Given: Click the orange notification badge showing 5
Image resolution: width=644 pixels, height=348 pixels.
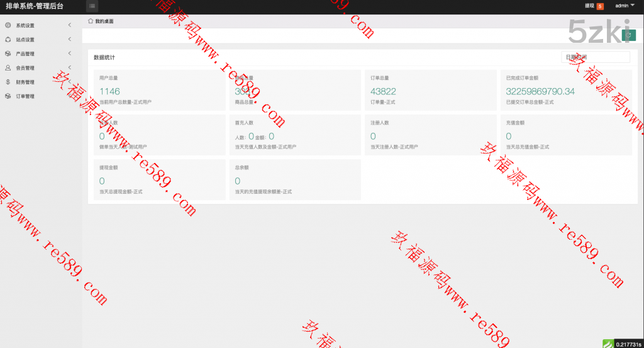Looking at the screenshot, I should [600, 6].
